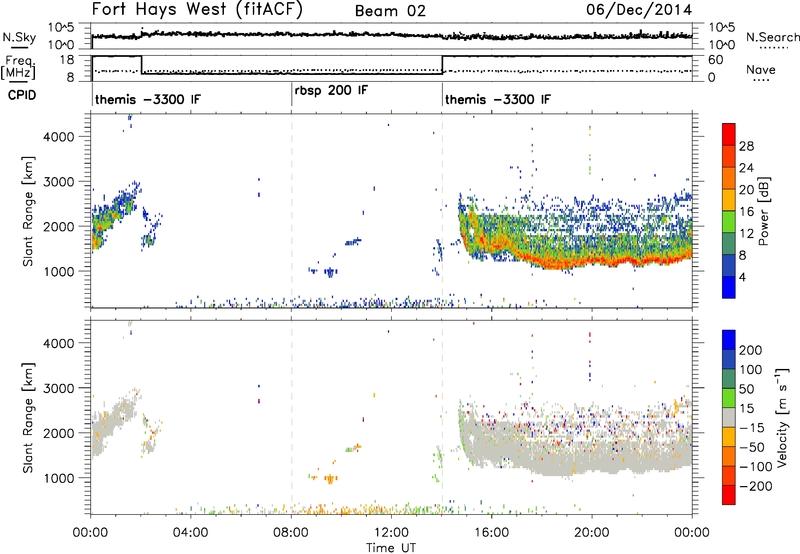Click the "N.Sky" legend label
The image size is (800, 554).
click(x=19, y=37)
